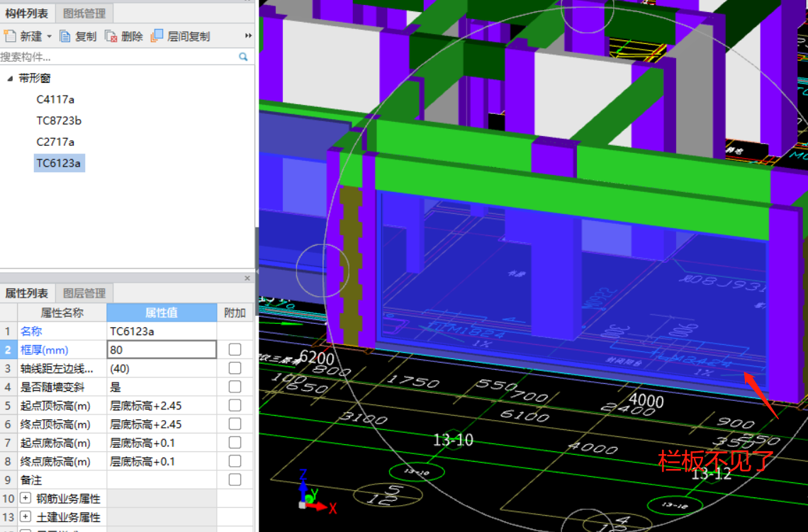Toggle 附加 checkbox for 起点底标高
The width and height of the screenshot is (808, 532).
[235, 443]
